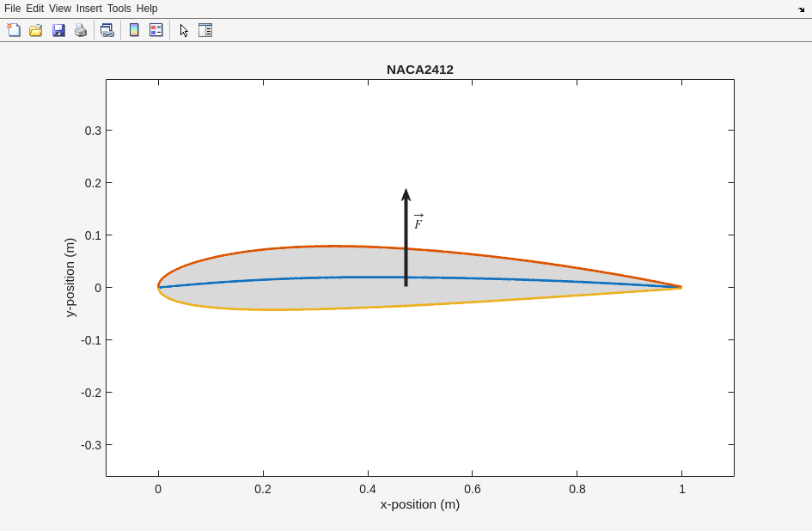
Task: Click the dock arrow in top-right corner
Action: pyautogui.click(x=801, y=9)
